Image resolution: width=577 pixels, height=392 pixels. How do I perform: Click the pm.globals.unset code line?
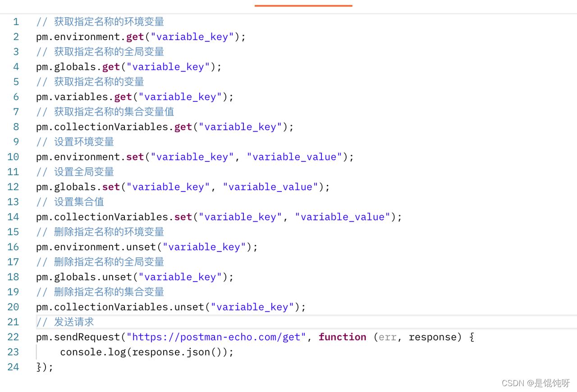135,277
